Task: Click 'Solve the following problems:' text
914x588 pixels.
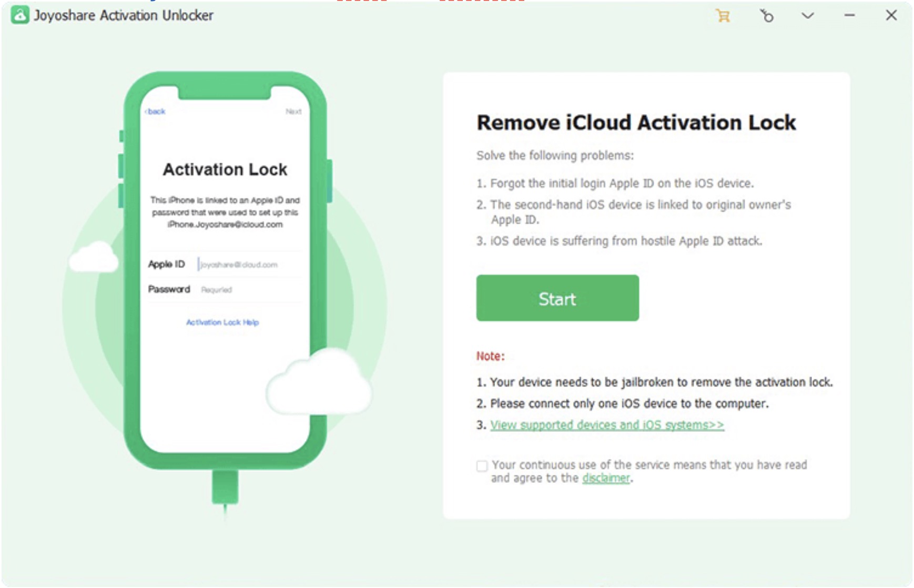Action: [x=555, y=156]
